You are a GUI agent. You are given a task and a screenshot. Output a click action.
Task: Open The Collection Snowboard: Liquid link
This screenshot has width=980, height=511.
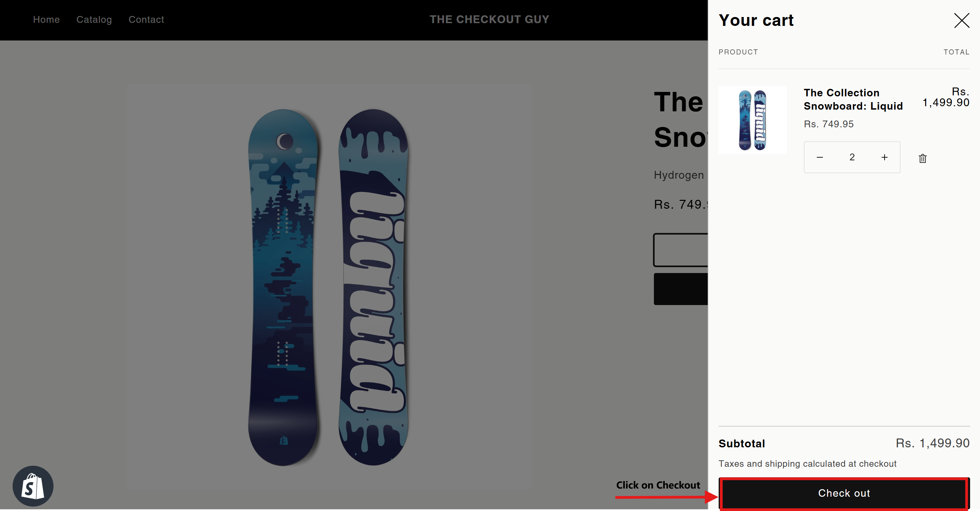(x=853, y=99)
